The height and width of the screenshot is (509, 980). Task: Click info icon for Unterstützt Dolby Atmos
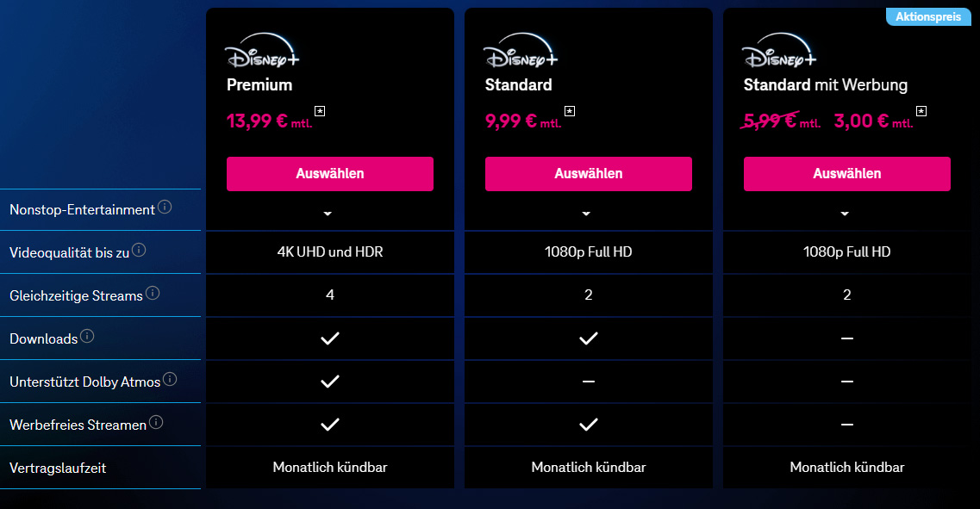170,379
